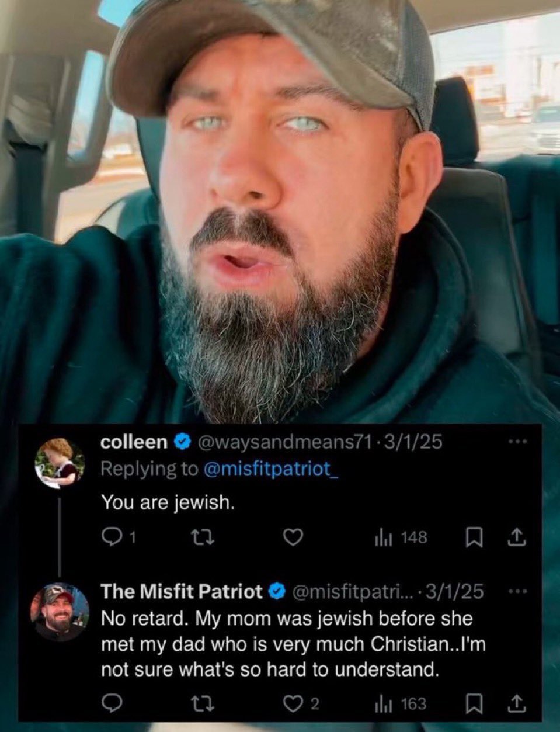Open colleen's profile name

click(134, 442)
